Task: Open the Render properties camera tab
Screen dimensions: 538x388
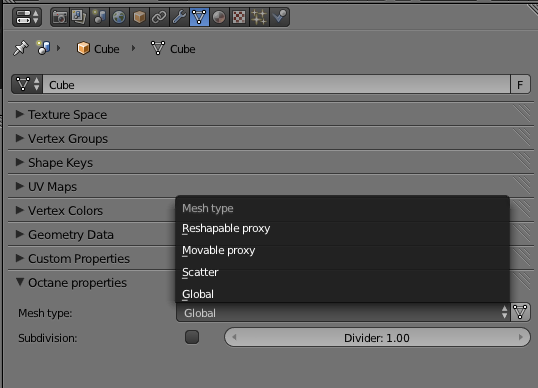Action: (60, 17)
